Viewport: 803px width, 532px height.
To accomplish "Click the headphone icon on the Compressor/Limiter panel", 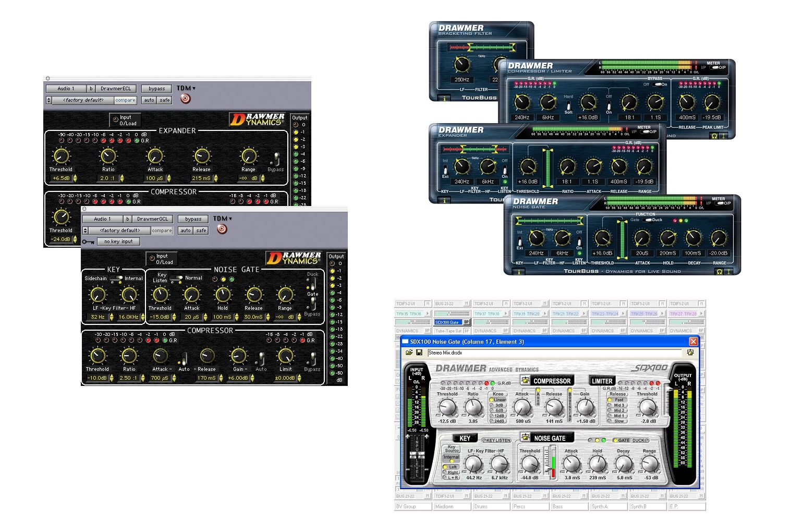I will click(714, 136).
